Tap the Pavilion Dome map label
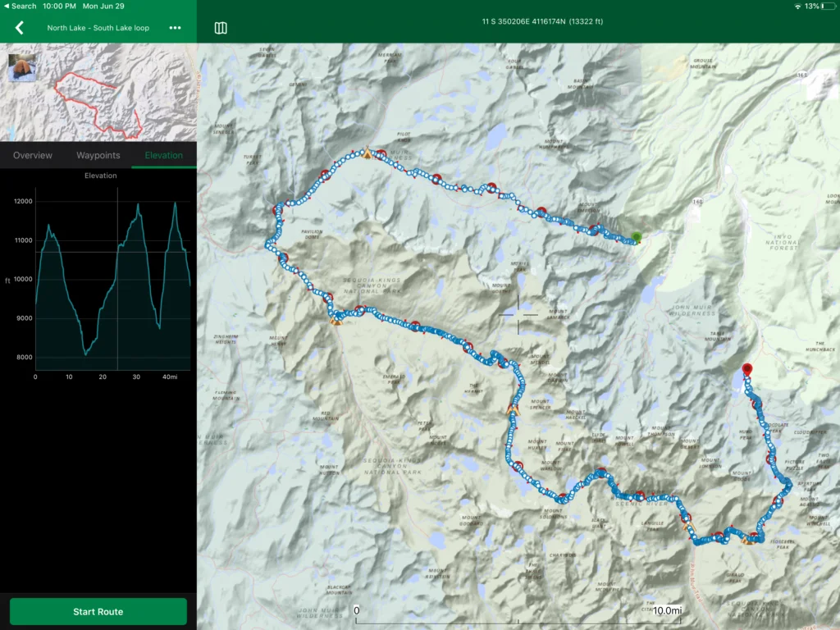Image resolution: width=840 pixels, height=630 pixels. pyautogui.click(x=312, y=234)
